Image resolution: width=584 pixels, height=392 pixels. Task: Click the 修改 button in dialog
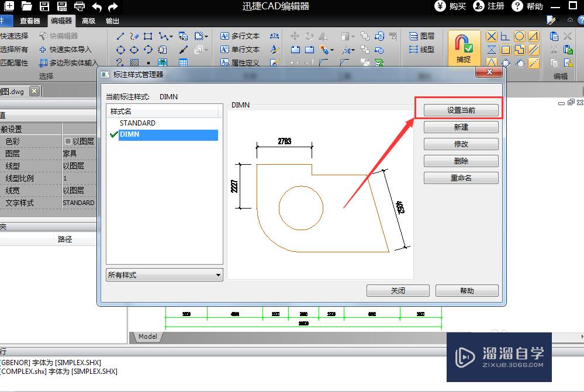461,144
